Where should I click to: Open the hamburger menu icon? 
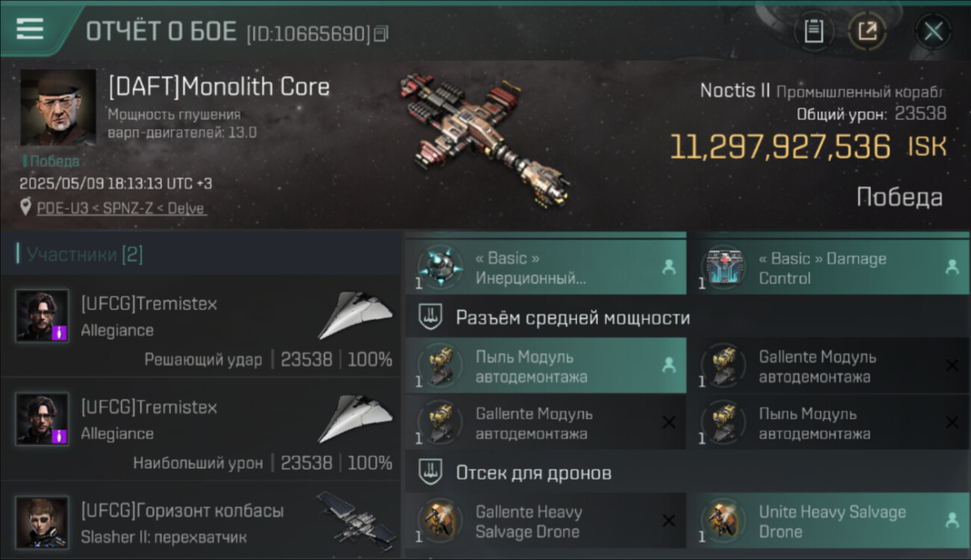tap(29, 28)
